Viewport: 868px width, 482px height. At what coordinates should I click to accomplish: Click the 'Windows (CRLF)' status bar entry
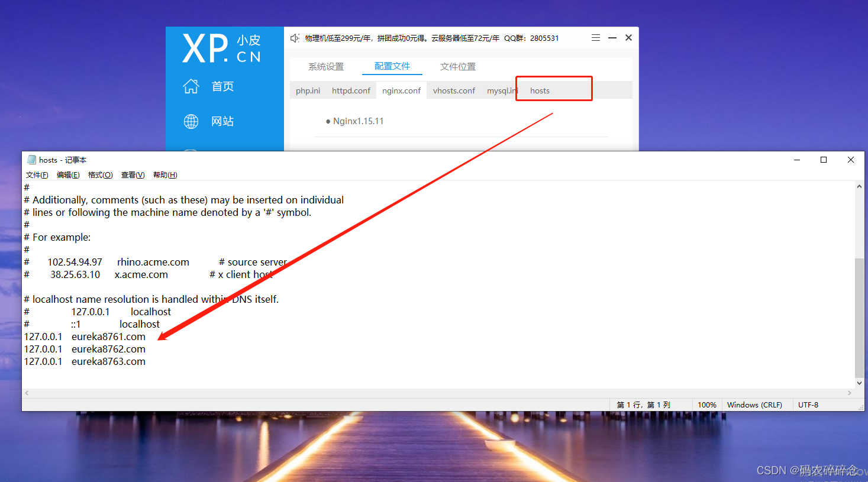tap(754, 405)
